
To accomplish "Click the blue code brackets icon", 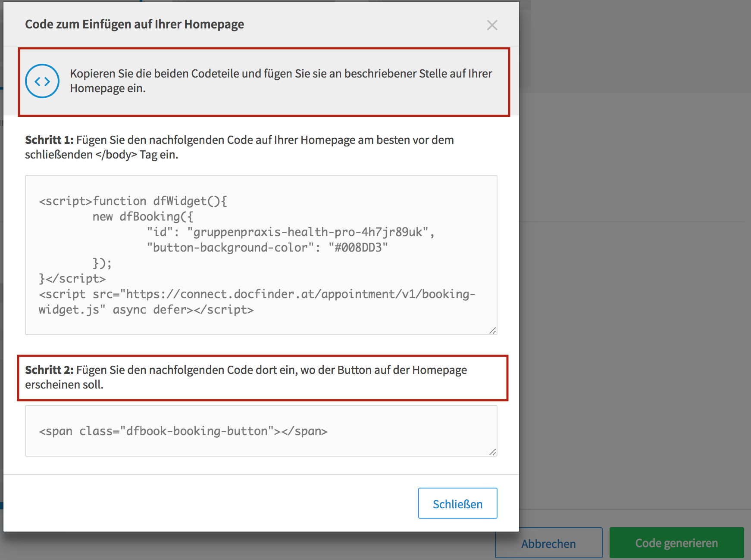I will pyautogui.click(x=42, y=81).
